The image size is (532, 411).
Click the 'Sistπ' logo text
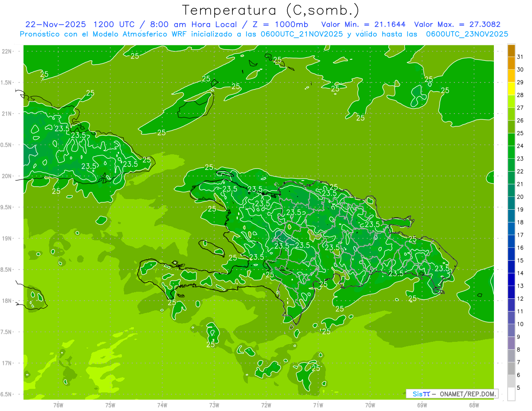click(421, 394)
